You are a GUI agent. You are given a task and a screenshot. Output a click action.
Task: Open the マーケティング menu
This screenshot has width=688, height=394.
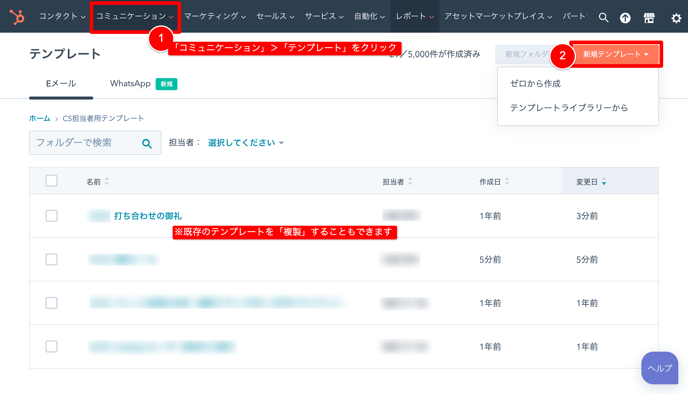tap(215, 16)
